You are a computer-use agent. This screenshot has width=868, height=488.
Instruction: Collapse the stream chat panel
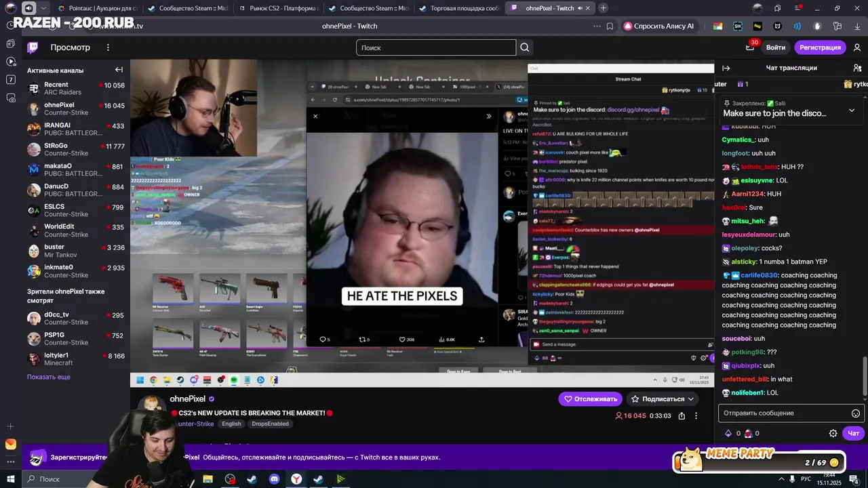pyautogui.click(x=726, y=68)
